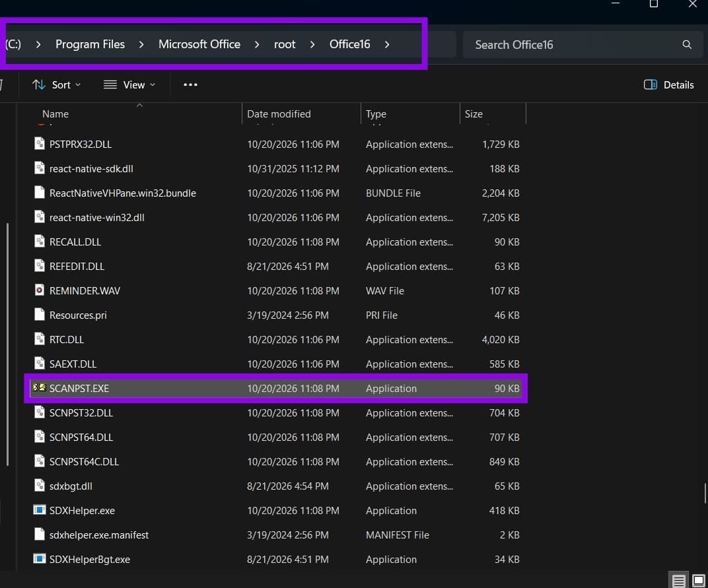Viewport: 708px width, 588px height.
Task: Click the file list vertical scrollbar
Action: click(705, 493)
